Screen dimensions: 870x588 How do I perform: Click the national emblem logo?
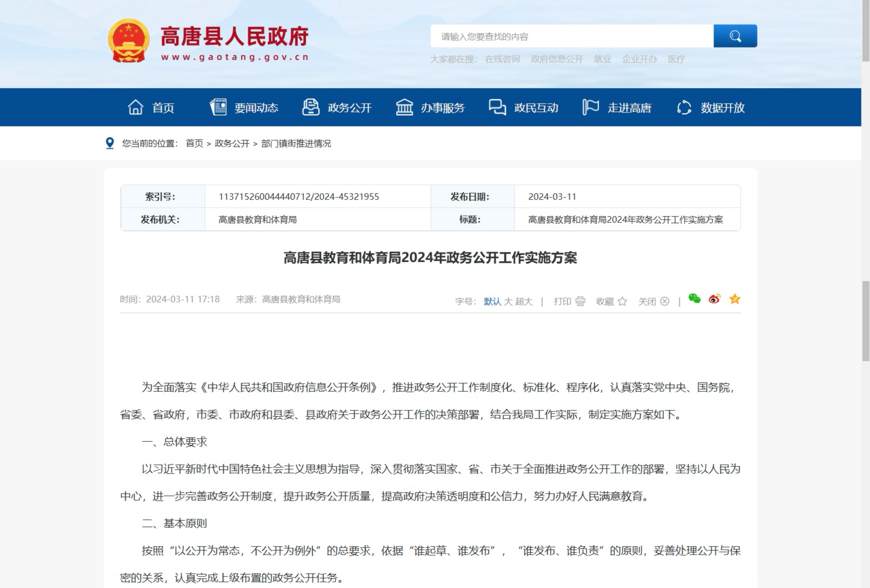coord(128,40)
